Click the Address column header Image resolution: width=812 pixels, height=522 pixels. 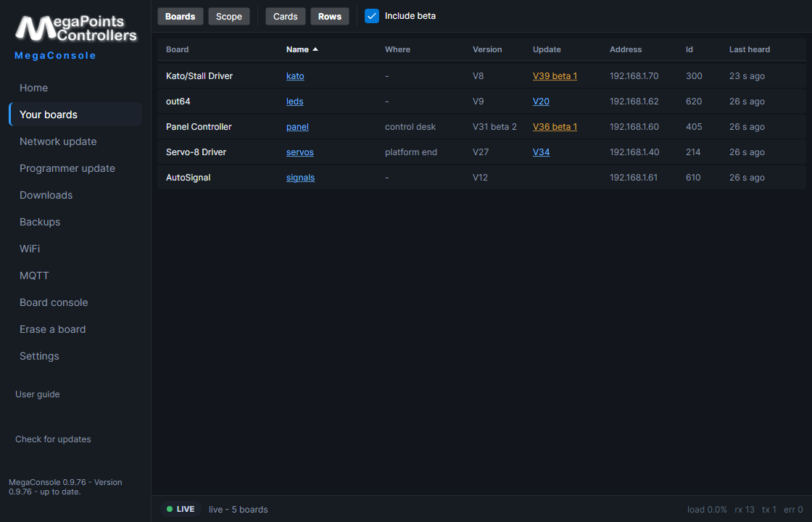click(626, 50)
